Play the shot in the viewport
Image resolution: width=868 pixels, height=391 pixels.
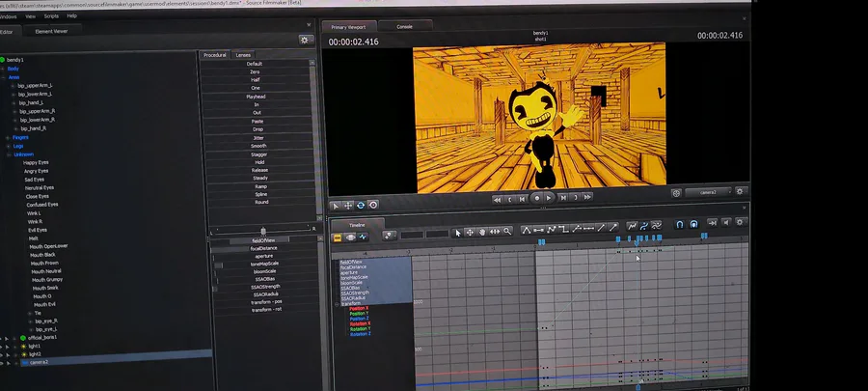point(549,198)
